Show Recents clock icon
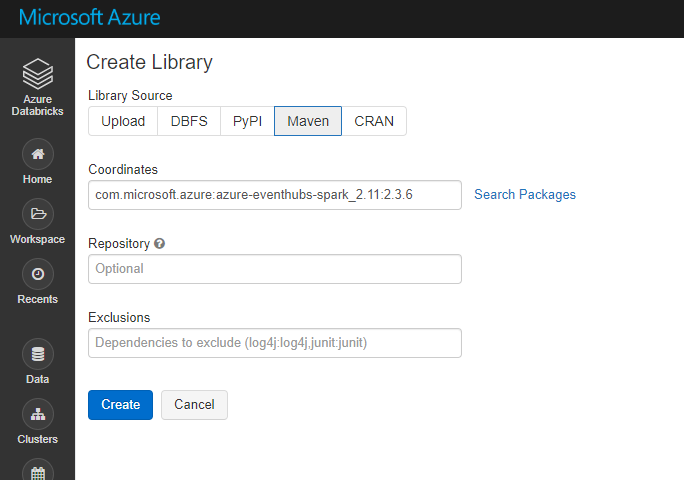684x480 pixels. click(38, 274)
